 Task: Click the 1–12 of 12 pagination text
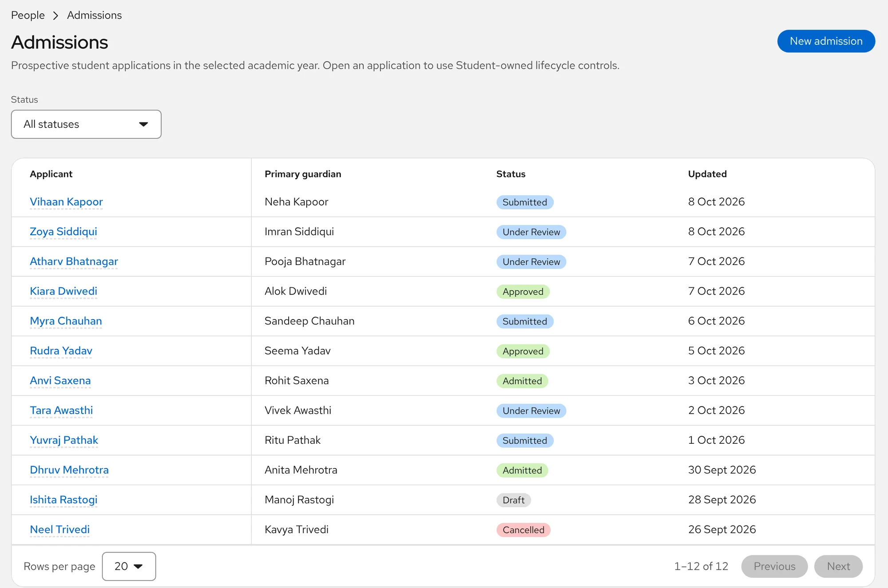tap(701, 566)
